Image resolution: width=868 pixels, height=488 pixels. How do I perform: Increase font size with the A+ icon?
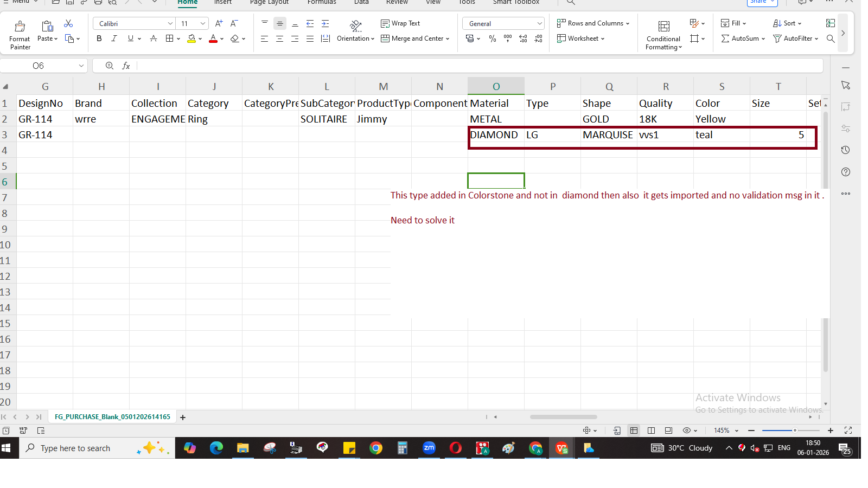[x=219, y=23]
